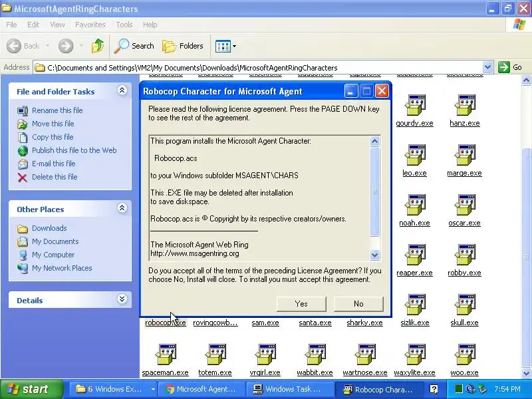Click the license agreement scrollbar thumb

point(374,192)
